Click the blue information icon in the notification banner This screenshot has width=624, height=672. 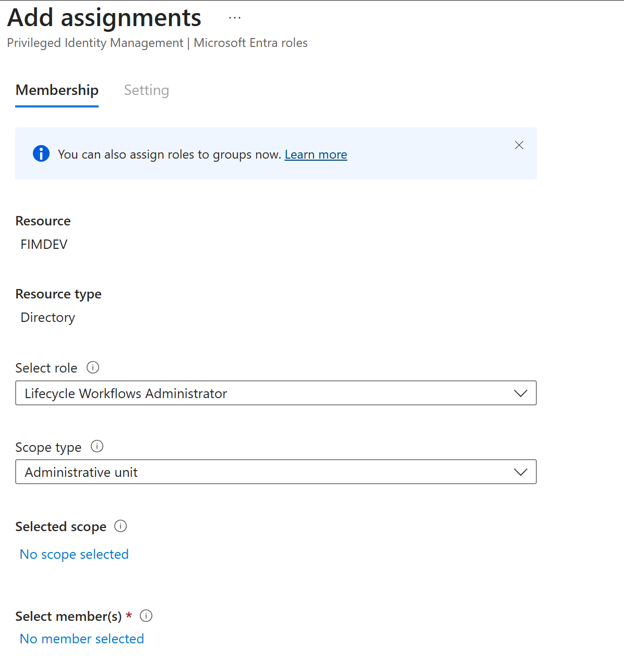[41, 153]
